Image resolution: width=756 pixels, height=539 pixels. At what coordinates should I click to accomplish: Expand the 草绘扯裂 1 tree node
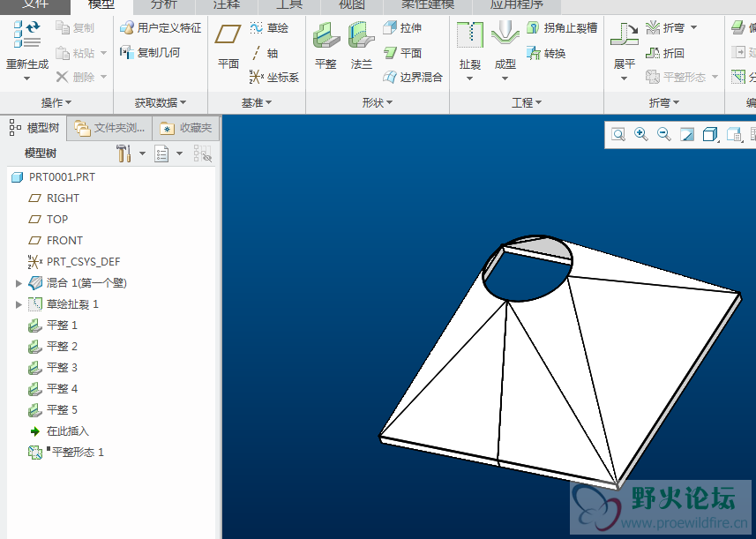pyautogui.click(x=19, y=304)
